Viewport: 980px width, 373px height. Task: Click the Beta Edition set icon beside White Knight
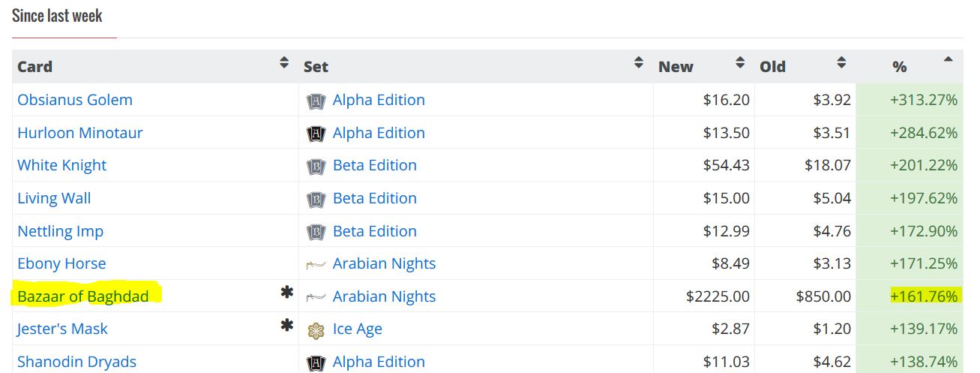316,166
